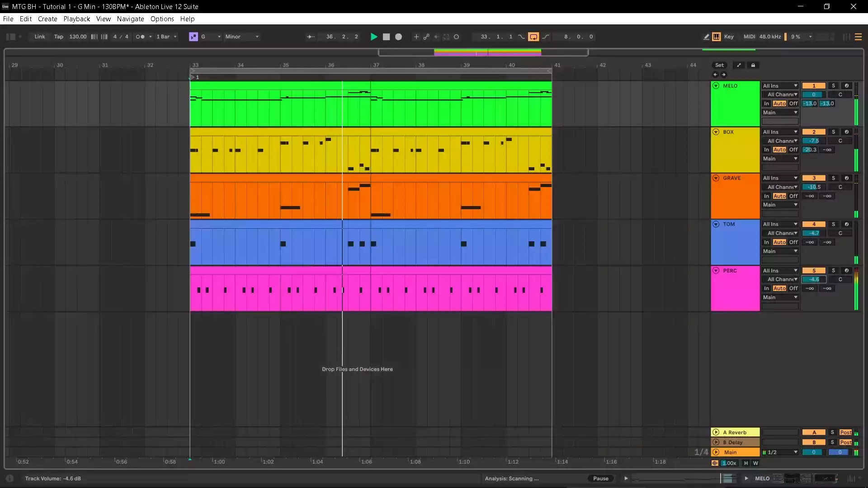Pause the analysis scanning
This screenshot has height=488, width=868.
(x=601, y=479)
